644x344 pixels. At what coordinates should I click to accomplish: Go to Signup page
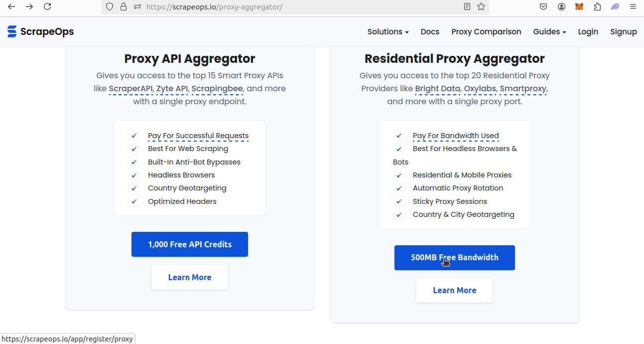[x=624, y=31]
